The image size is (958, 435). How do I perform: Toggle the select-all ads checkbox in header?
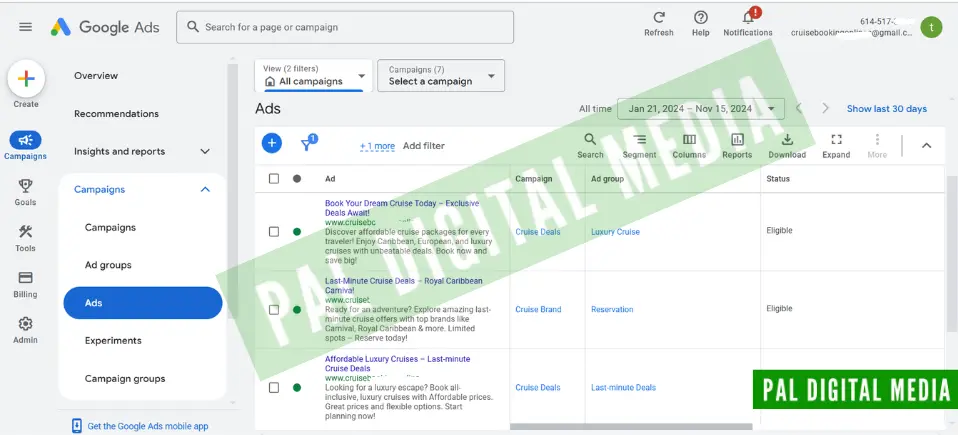[274, 178]
